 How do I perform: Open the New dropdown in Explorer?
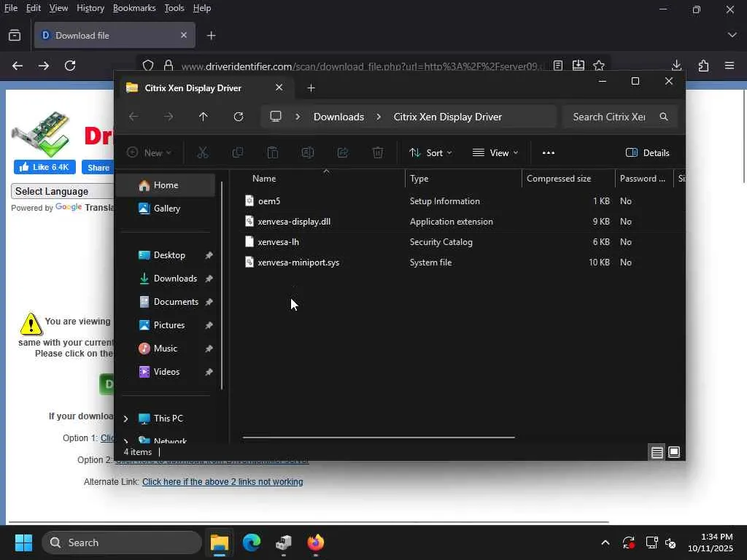click(x=149, y=153)
